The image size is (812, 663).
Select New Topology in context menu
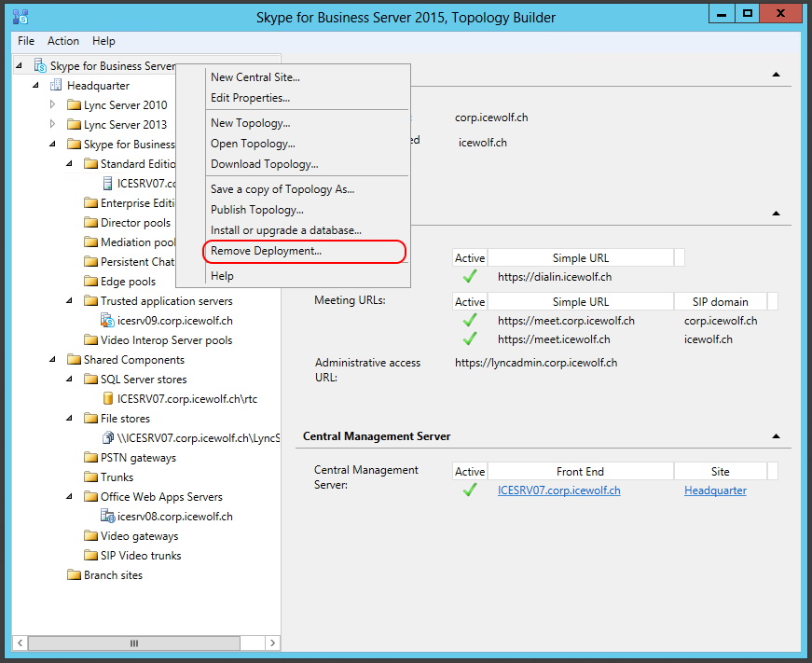coord(307,123)
